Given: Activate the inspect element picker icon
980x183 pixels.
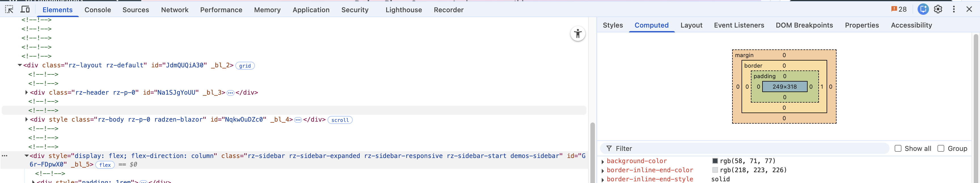Looking at the screenshot, I should (x=9, y=10).
